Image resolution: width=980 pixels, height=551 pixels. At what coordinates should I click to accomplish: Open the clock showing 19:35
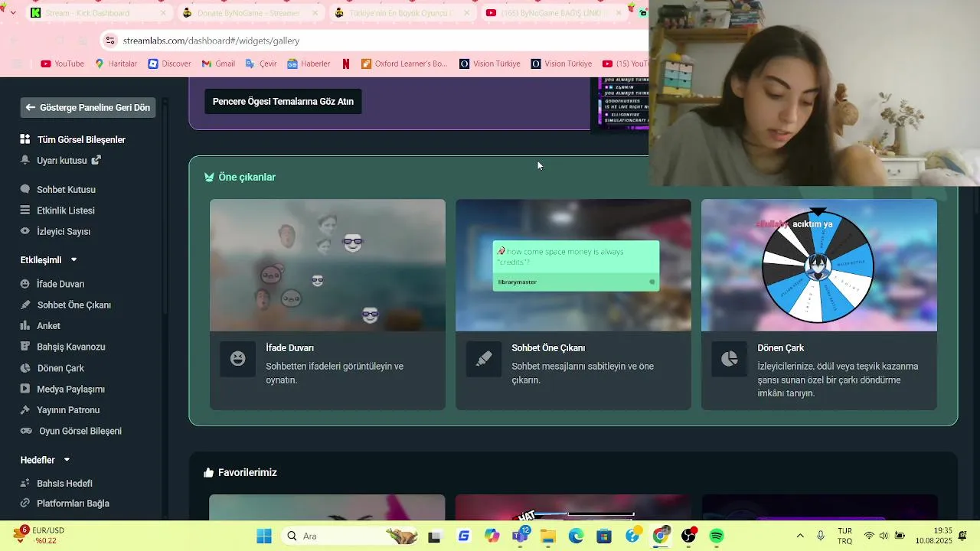coord(933,536)
